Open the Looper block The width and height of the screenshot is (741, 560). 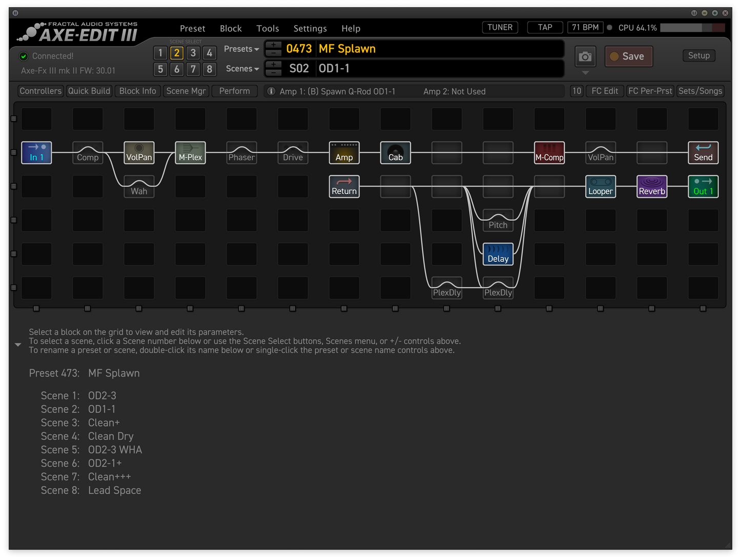coord(600,186)
